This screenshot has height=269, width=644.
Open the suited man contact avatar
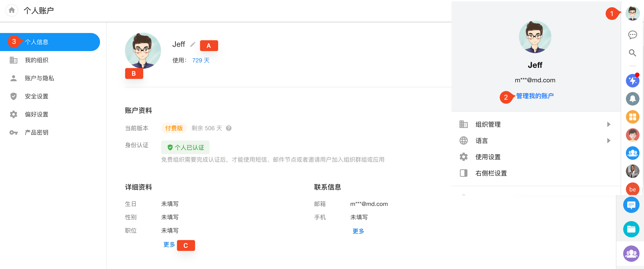(x=632, y=171)
